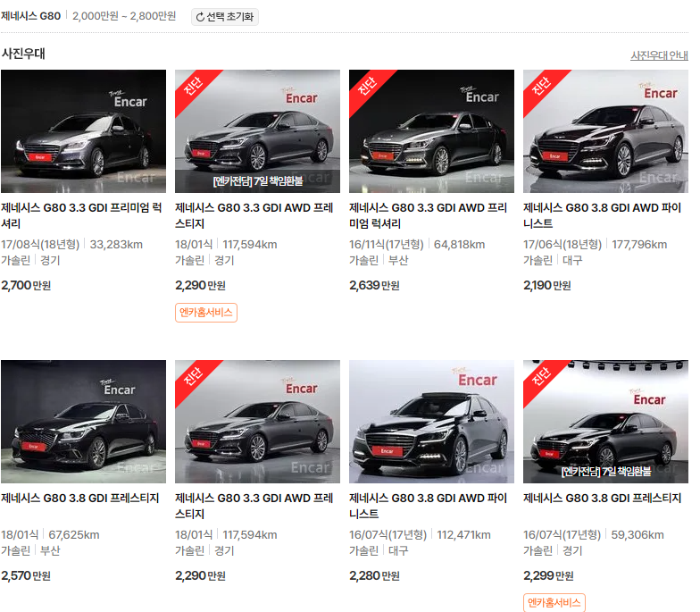Open title G80 3.8 GDI AWD 파이니스트 (112,471km)

click(429, 506)
